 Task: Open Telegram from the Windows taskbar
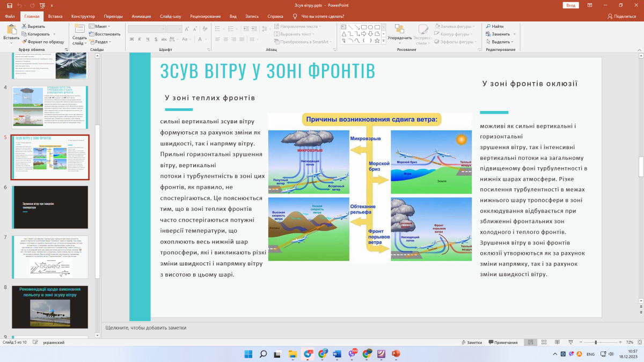point(308,354)
